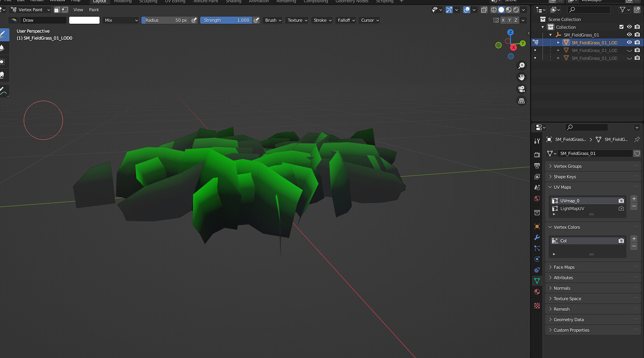644x358 pixels.
Task: Collapse the UV Maps panel
Action: (562, 187)
